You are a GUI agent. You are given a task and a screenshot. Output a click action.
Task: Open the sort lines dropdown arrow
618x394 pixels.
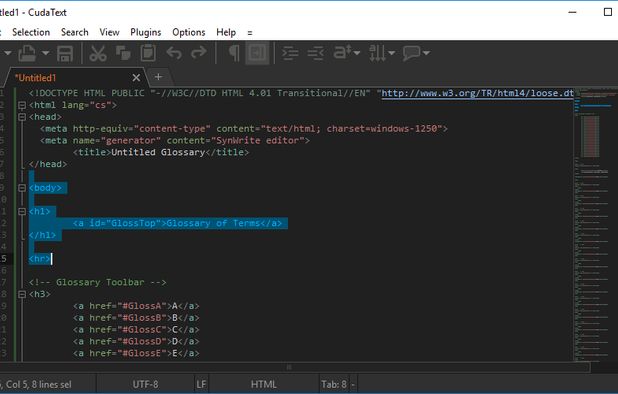tap(391, 53)
